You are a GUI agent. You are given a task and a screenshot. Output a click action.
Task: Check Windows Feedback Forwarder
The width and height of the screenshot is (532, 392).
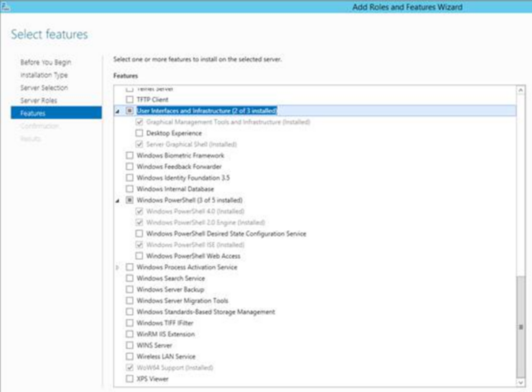coord(130,167)
